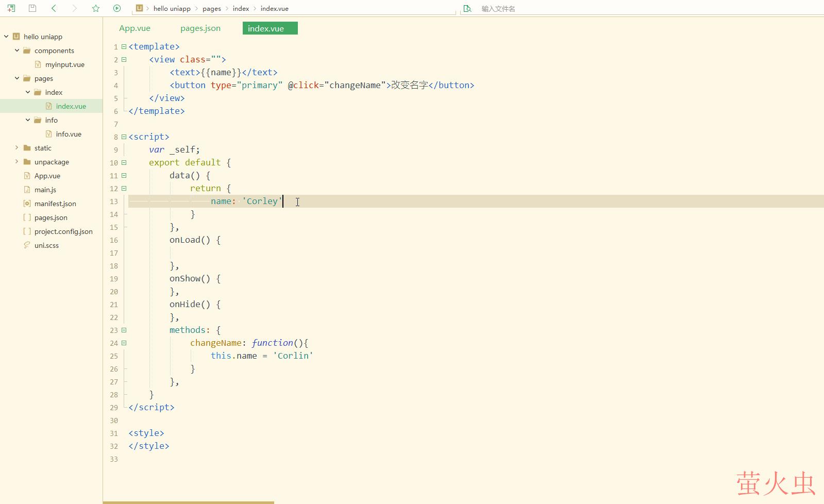Image resolution: width=824 pixels, height=504 pixels.
Task: Save file with the floppy disk icon
Action: [x=32, y=8]
